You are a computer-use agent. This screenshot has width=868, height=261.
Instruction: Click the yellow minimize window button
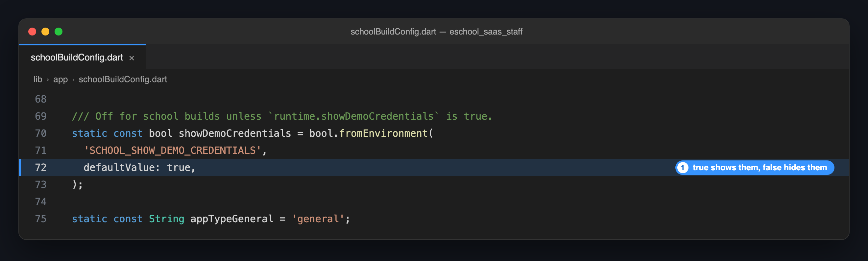45,32
